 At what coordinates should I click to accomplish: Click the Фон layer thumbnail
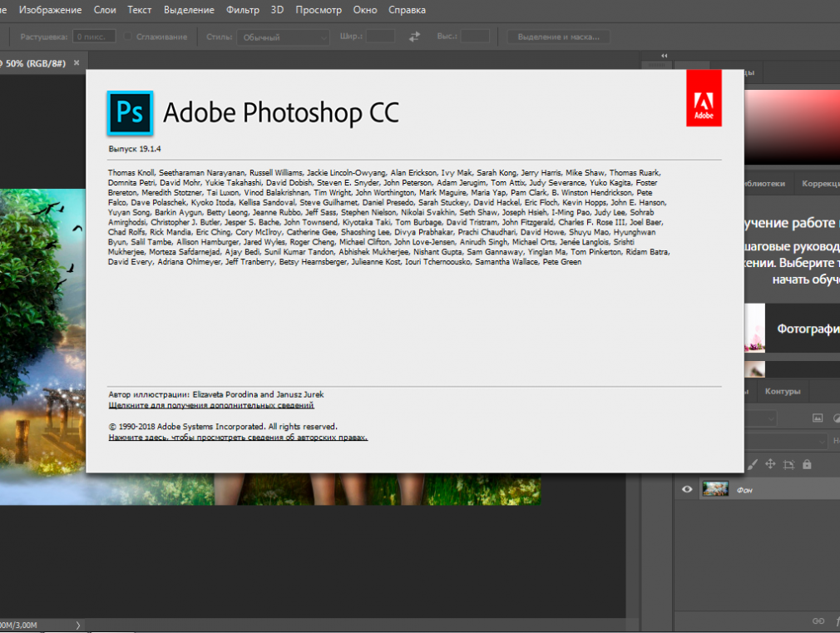tap(715, 489)
